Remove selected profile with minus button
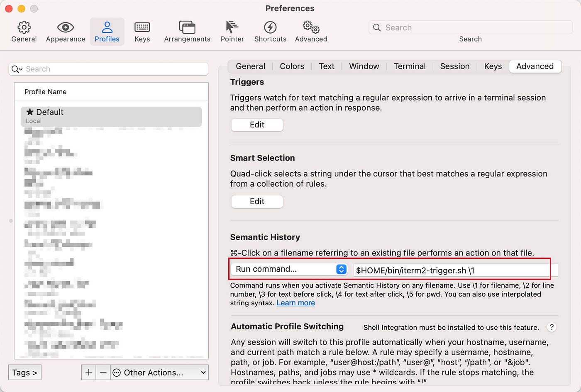 [x=103, y=372]
